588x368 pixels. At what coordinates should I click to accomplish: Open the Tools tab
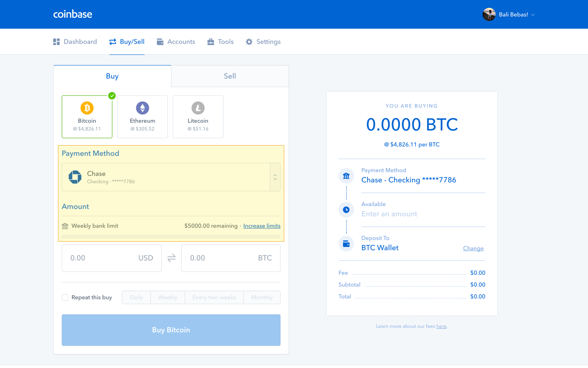coord(220,42)
